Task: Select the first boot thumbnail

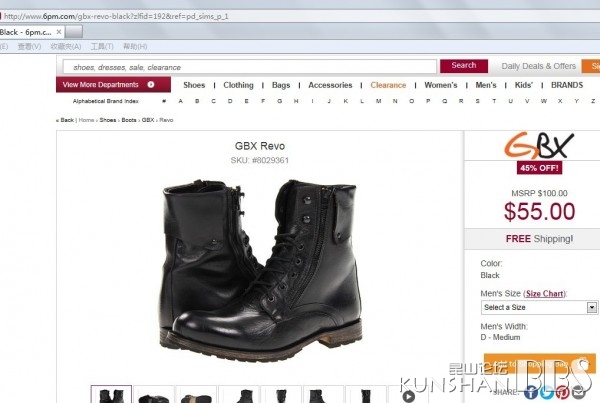Action: click(110, 396)
